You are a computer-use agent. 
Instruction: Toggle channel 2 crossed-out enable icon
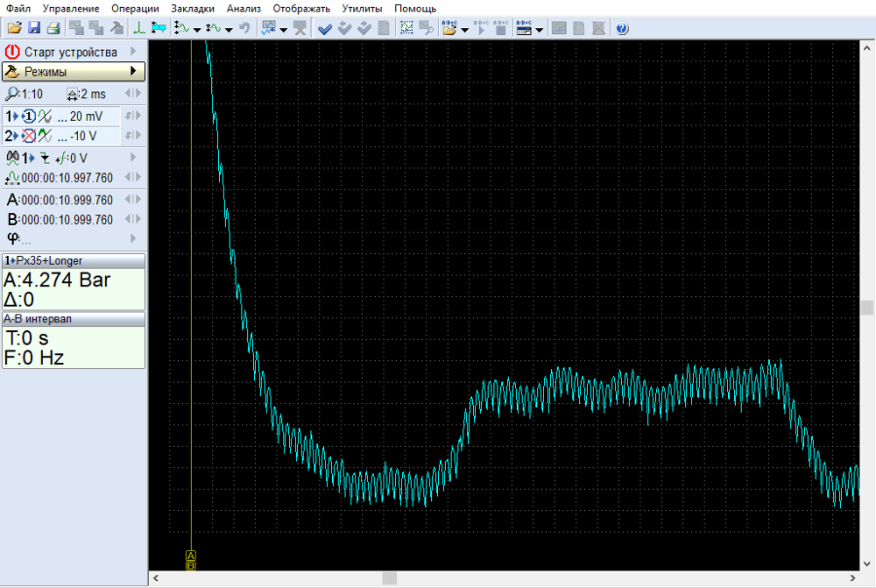28,135
